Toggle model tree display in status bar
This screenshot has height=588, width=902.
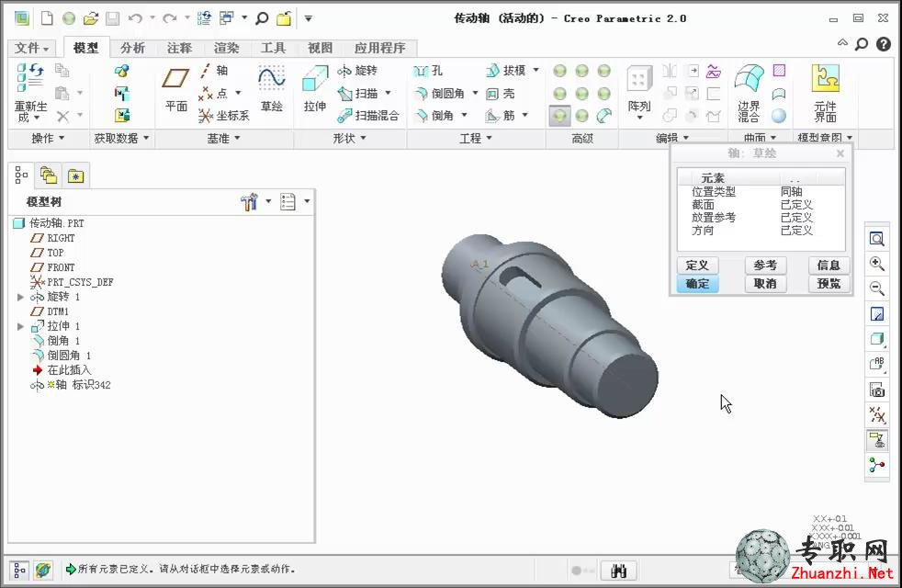[x=19, y=571]
